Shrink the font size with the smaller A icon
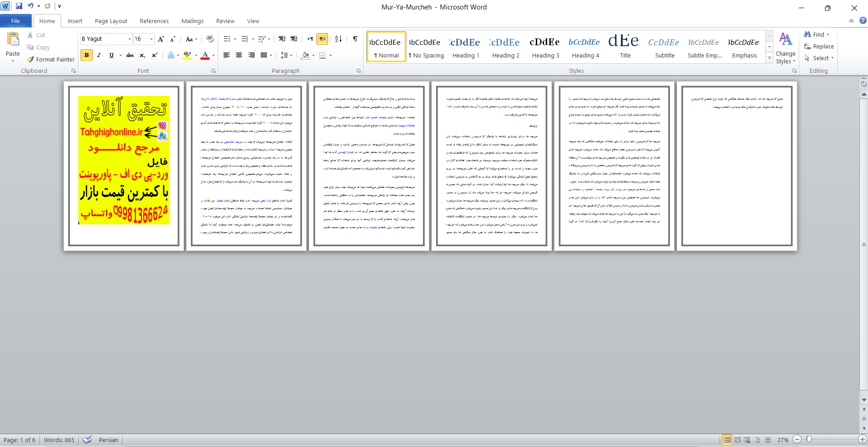 [172, 39]
